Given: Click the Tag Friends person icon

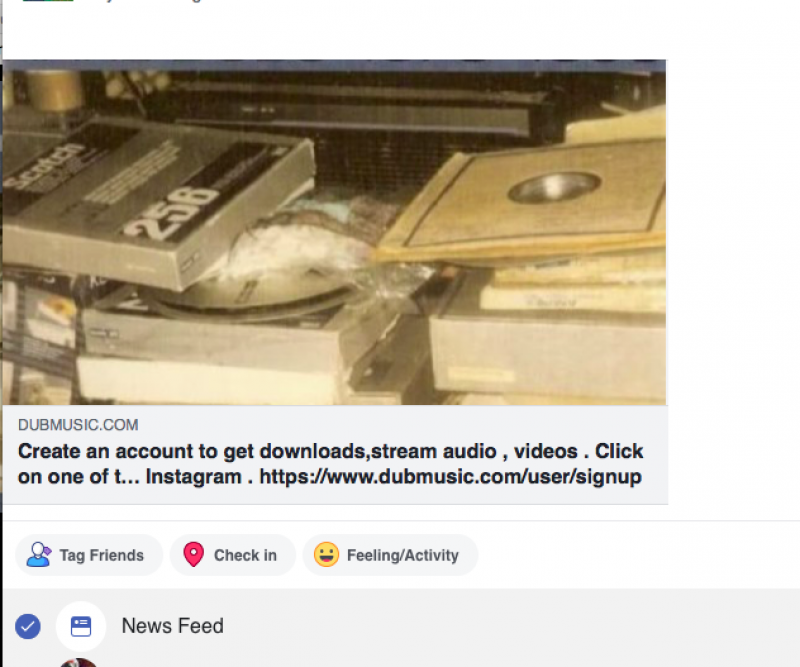Looking at the screenshot, I should 39,555.
